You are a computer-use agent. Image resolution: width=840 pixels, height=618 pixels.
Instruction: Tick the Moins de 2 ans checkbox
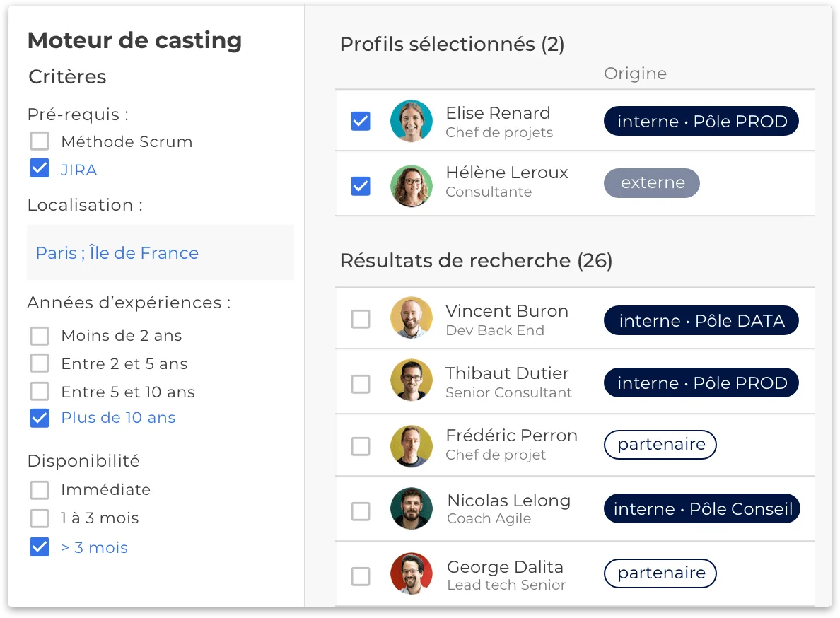[40, 336]
